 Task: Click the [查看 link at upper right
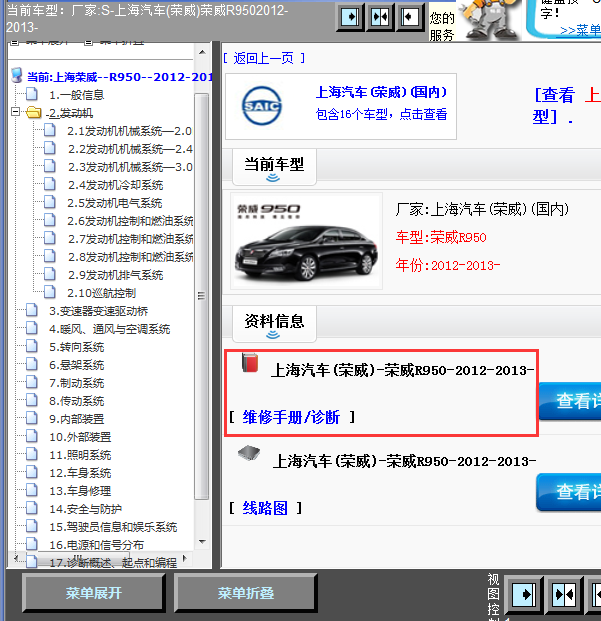pos(554,95)
